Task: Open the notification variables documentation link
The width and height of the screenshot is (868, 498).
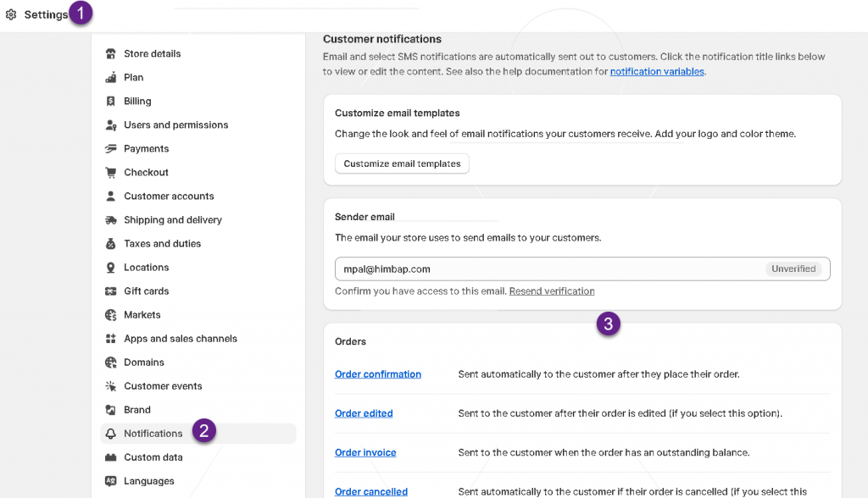Action: [x=657, y=71]
